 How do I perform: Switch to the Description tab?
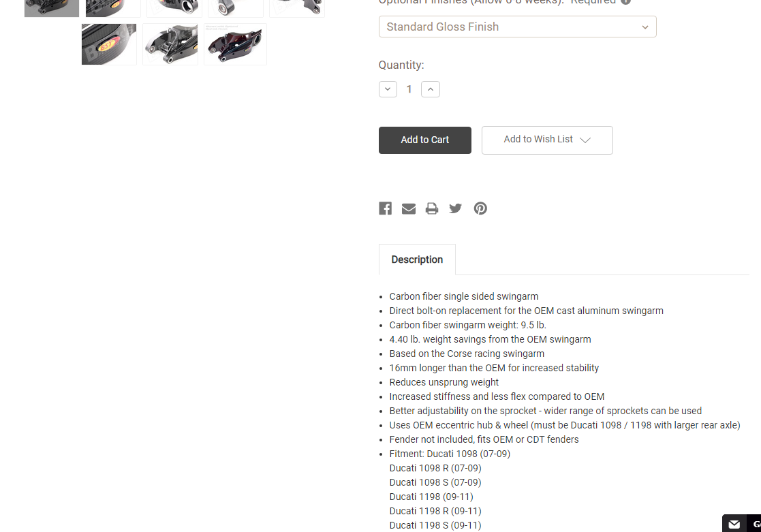tap(417, 260)
